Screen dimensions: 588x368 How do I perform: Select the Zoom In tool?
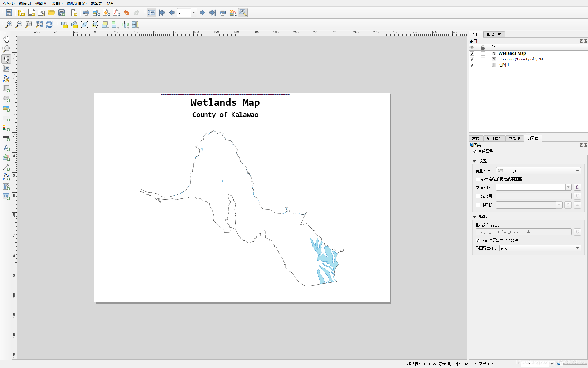click(x=9, y=25)
